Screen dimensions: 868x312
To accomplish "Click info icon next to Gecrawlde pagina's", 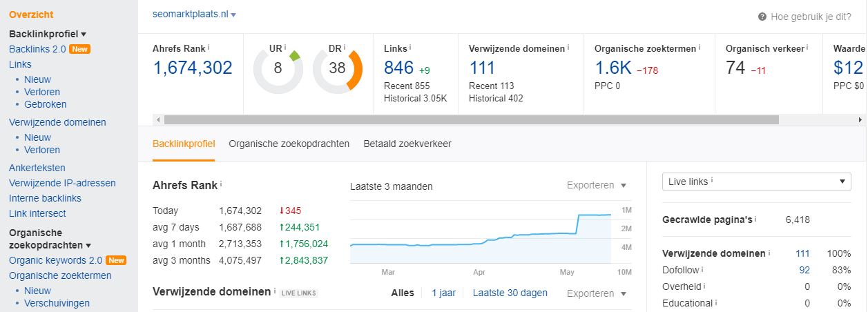I will pyautogui.click(x=755, y=219).
